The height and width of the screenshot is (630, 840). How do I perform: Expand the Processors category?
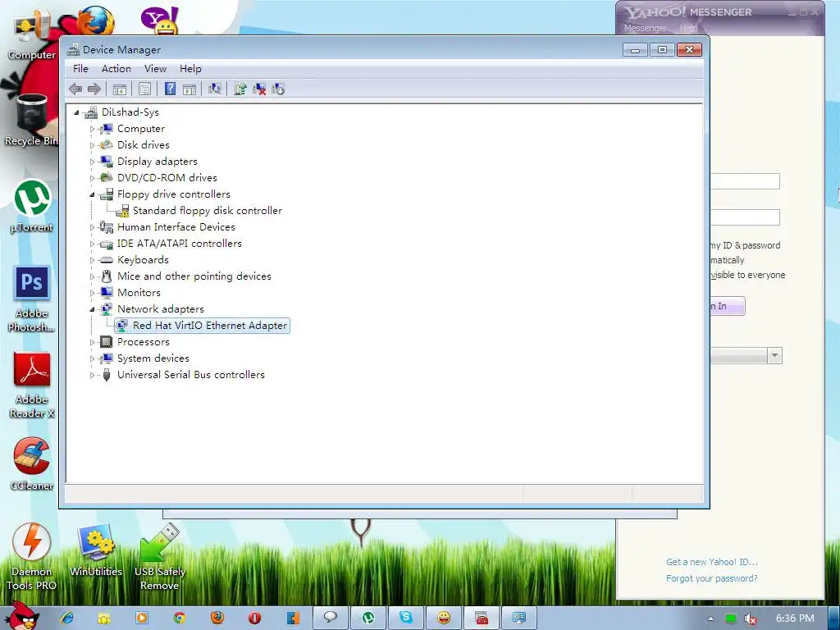92,342
